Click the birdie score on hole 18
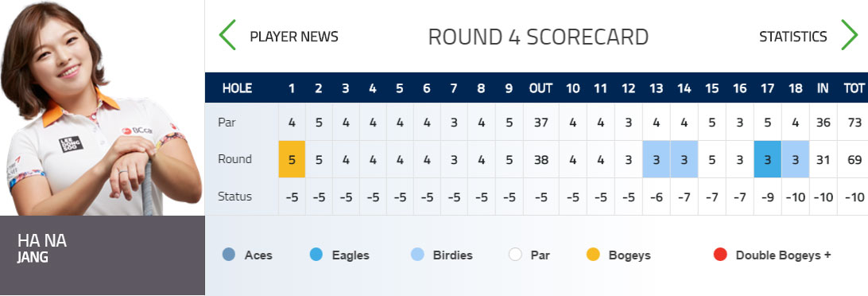The image size is (868, 296). pyautogui.click(x=796, y=159)
